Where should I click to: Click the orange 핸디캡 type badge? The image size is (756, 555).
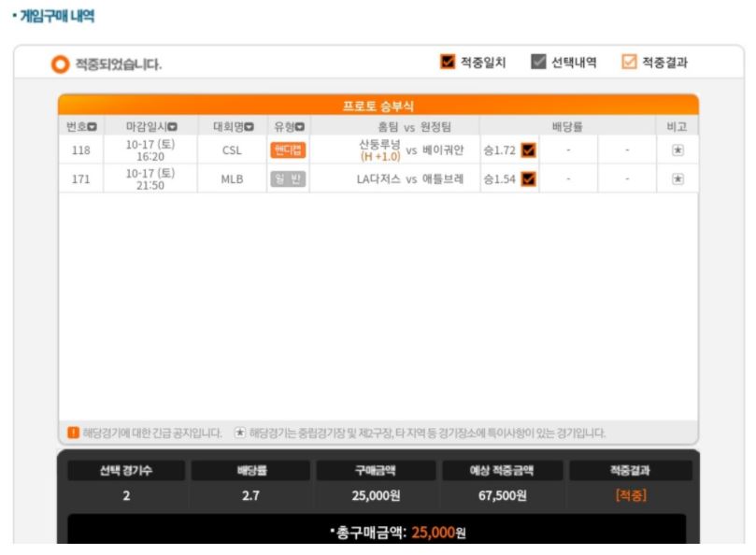(x=288, y=149)
